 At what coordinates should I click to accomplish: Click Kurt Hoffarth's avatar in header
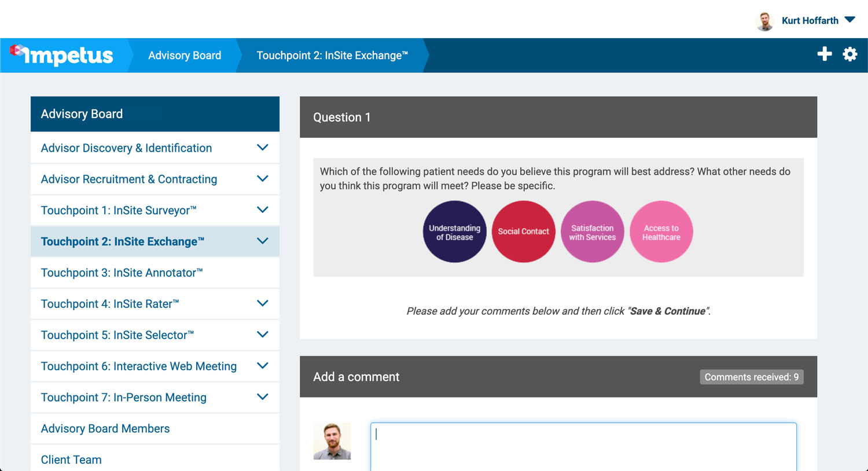coord(766,21)
